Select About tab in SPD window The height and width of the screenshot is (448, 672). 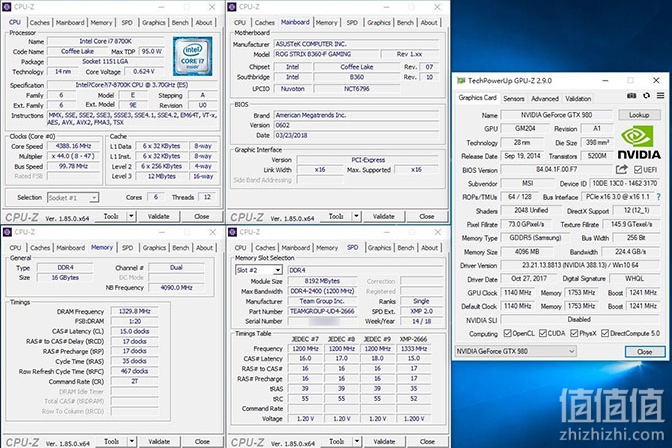[429, 248]
